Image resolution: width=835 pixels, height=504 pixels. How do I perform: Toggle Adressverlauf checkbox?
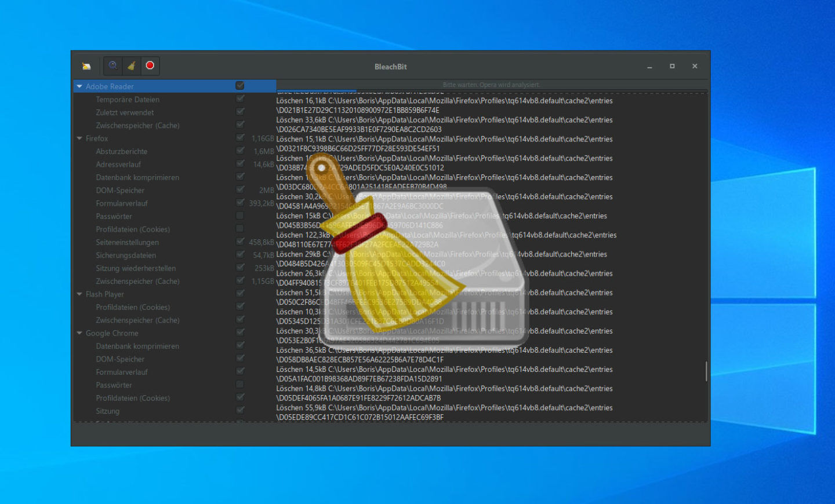240,164
